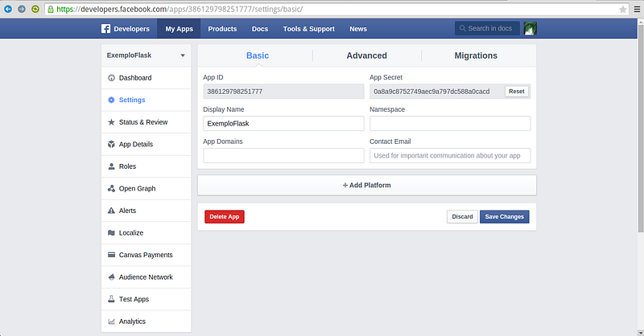The width and height of the screenshot is (644, 336).
Task: Open Audience Network in the sidebar
Action: pos(147,277)
